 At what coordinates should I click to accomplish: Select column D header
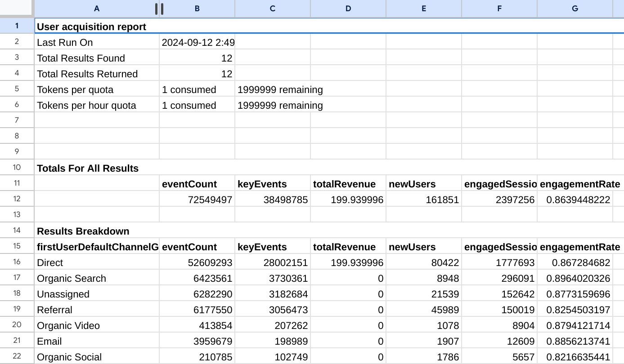tap(348, 8)
